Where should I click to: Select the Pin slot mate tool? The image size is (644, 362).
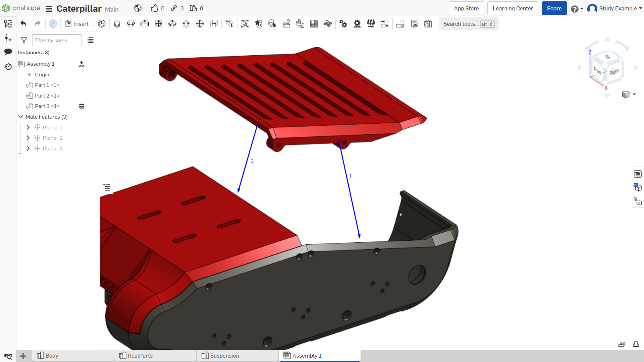(186, 23)
